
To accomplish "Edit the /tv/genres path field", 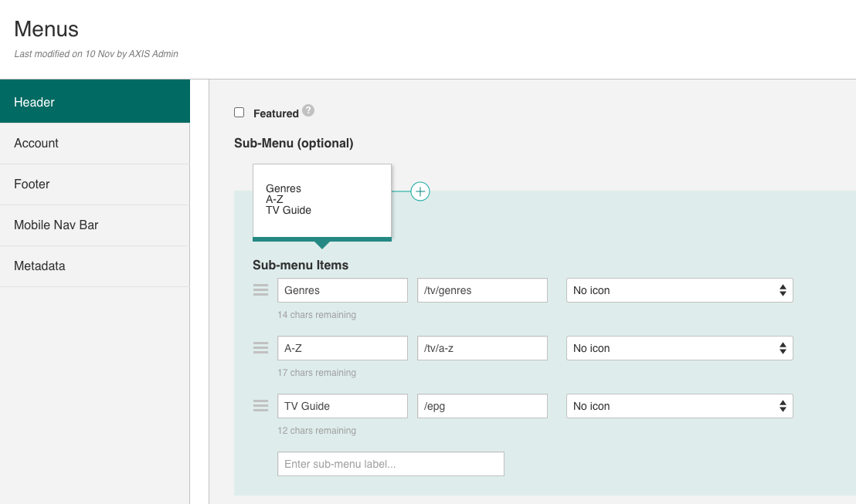I will click(x=482, y=290).
